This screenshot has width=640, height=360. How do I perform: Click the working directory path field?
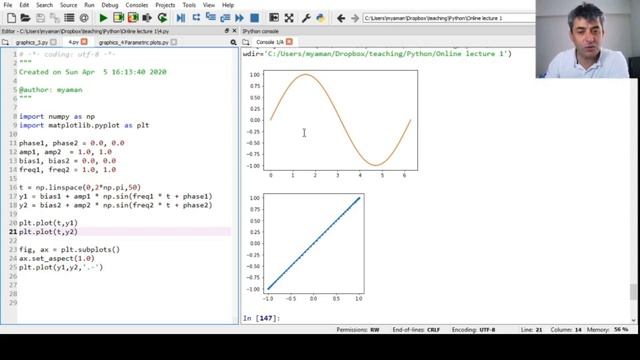point(449,18)
